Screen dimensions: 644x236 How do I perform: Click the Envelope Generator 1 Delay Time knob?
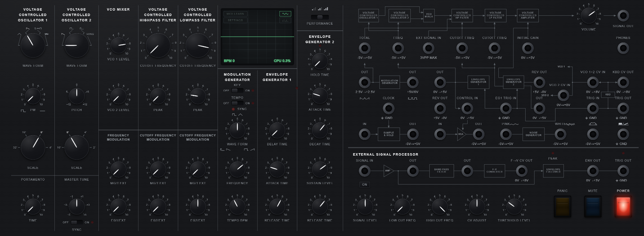[x=277, y=130]
